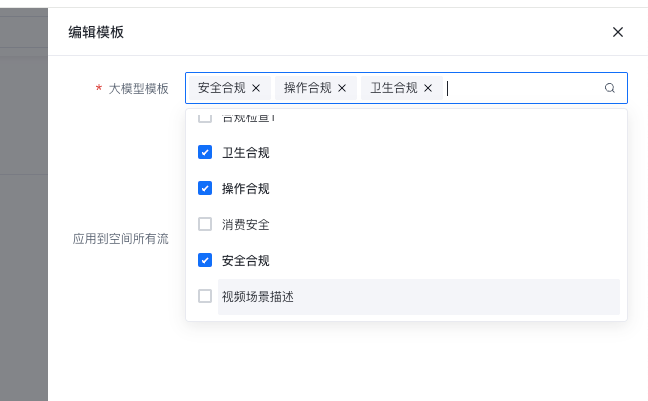Toggle the partially hidden top checkbox

coord(205,119)
